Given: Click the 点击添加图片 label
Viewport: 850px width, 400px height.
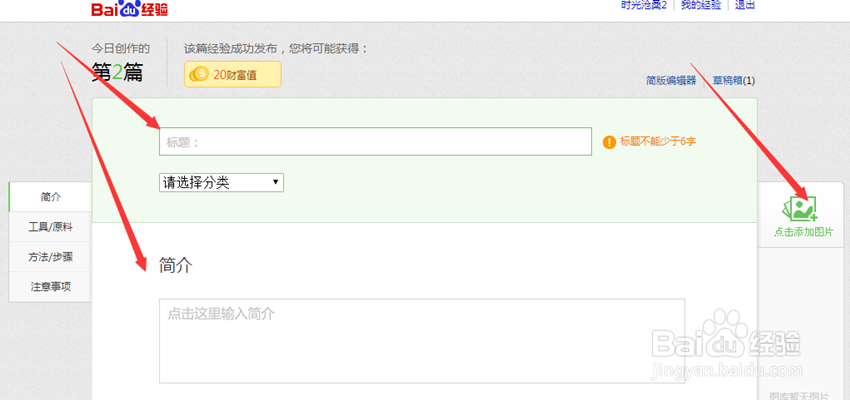Looking at the screenshot, I should tap(803, 232).
